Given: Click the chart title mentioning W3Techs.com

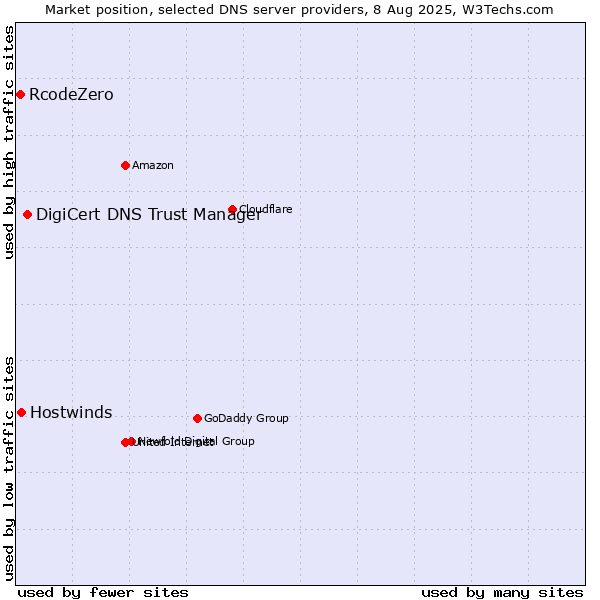Looking at the screenshot, I should pyautogui.click(x=299, y=10).
